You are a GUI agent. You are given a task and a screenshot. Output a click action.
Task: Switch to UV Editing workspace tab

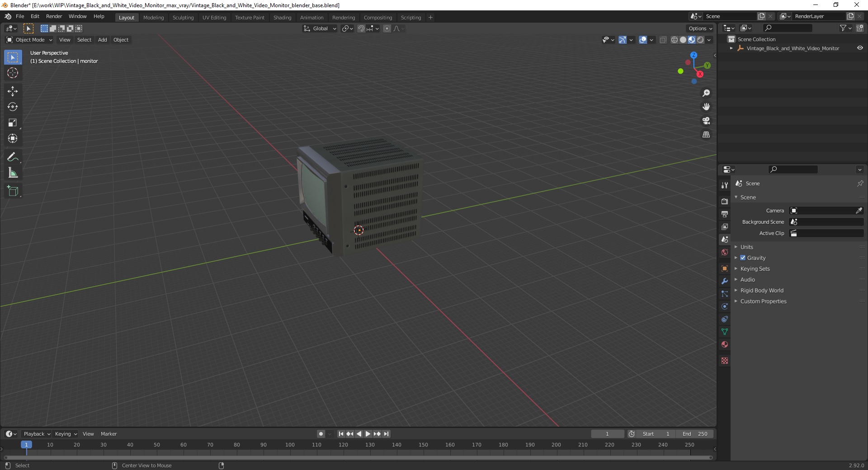point(214,18)
